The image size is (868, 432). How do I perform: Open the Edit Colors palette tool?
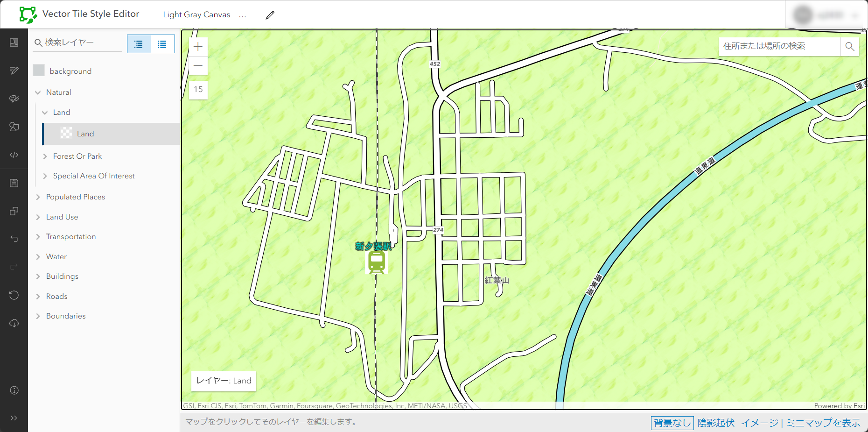coord(14,99)
